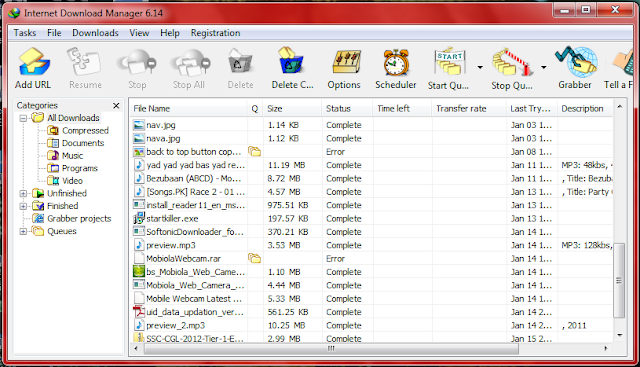Click the horizontal scrollbar thumb
The width and height of the screenshot is (640, 367).
click(331, 349)
